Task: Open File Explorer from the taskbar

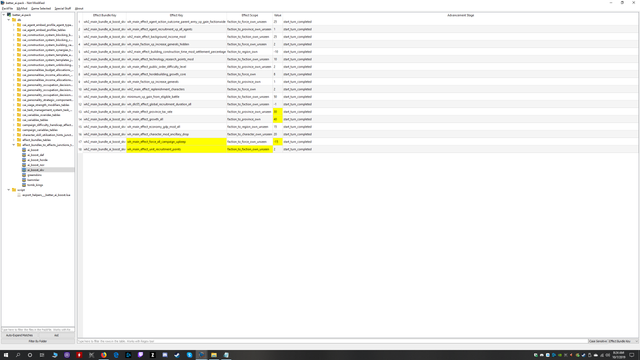Action: point(214,355)
